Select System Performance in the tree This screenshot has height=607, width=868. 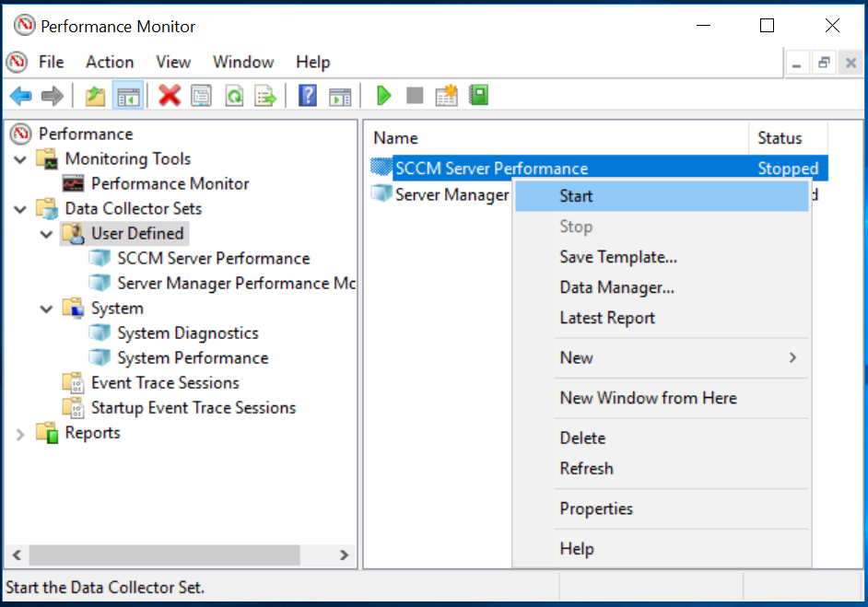click(x=193, y=358)
